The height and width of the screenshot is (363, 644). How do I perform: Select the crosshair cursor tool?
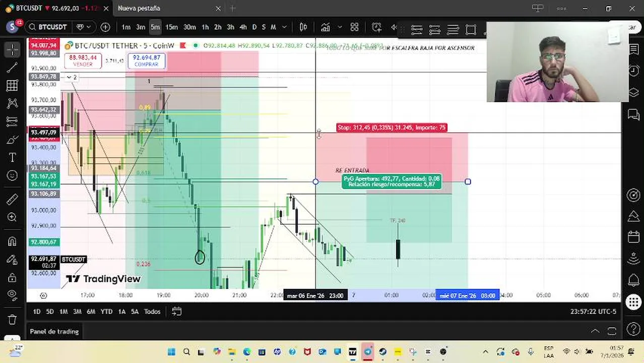coord(12,49)
